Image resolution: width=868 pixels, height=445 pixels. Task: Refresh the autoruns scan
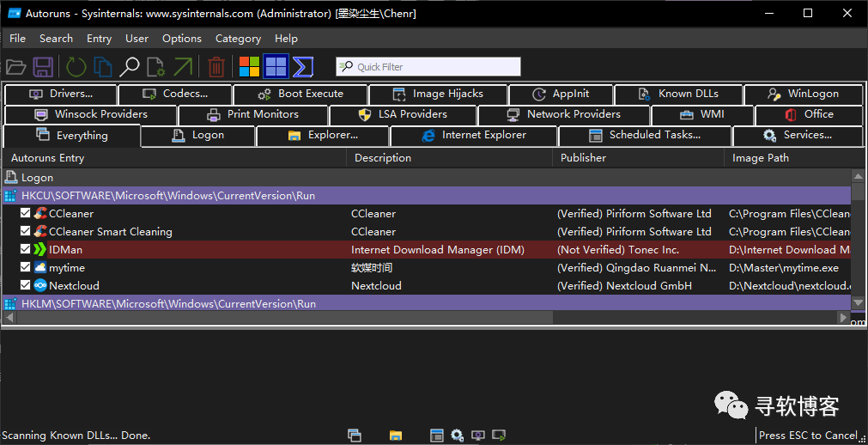click(76, 66)
